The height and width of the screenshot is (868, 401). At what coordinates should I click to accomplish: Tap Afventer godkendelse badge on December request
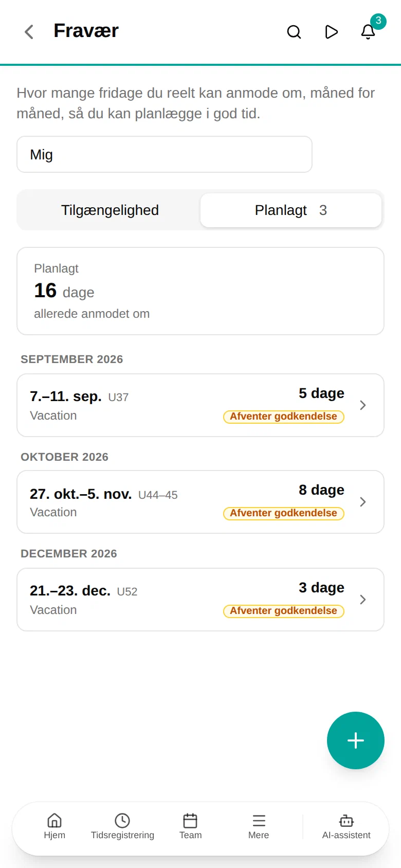[x=284, y=611]
